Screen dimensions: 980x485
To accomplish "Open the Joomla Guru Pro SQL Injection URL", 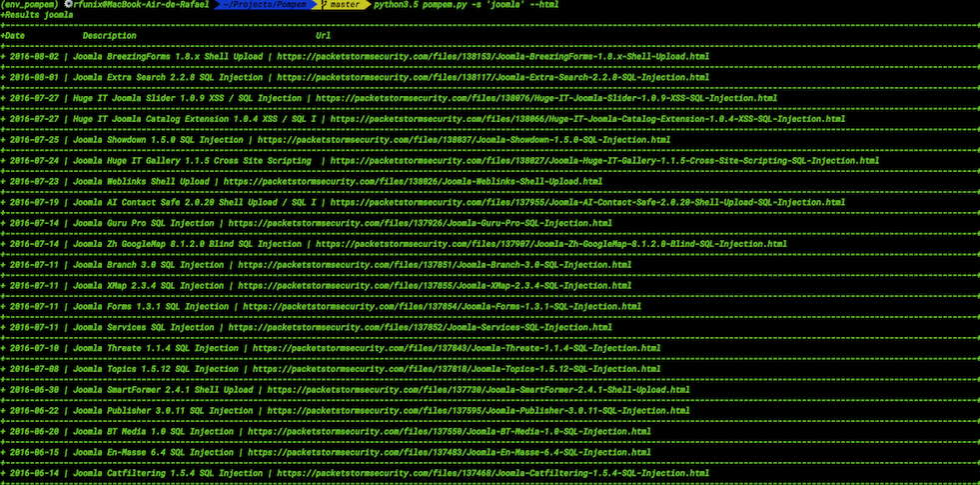I will pos(420,223).
